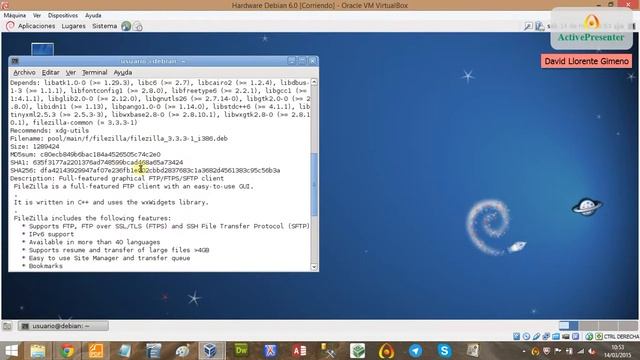The image size is (640, 360).
Task: Open VirtualBox Dispositivos menu
Action: (x=62, y=15)
